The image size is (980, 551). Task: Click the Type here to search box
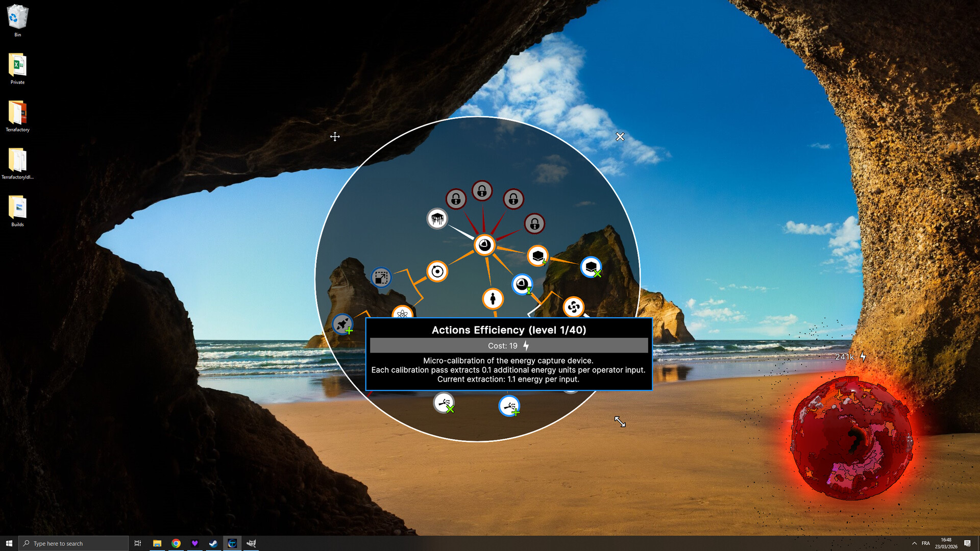tap(74, 543)
